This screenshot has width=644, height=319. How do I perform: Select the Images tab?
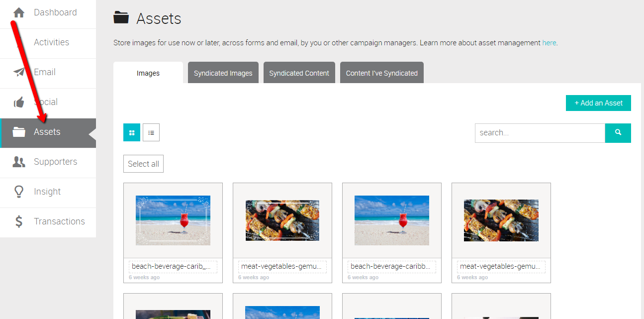tap(148, 73)
